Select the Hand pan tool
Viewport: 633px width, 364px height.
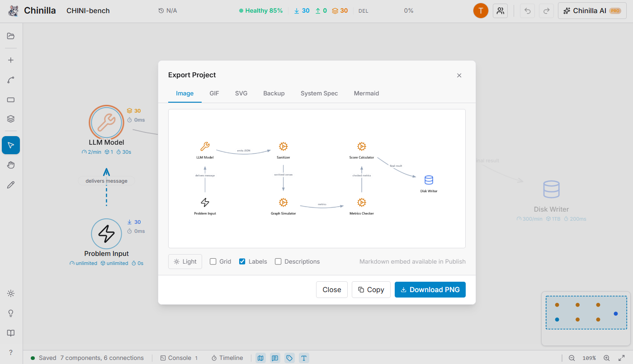pos(11,165)
